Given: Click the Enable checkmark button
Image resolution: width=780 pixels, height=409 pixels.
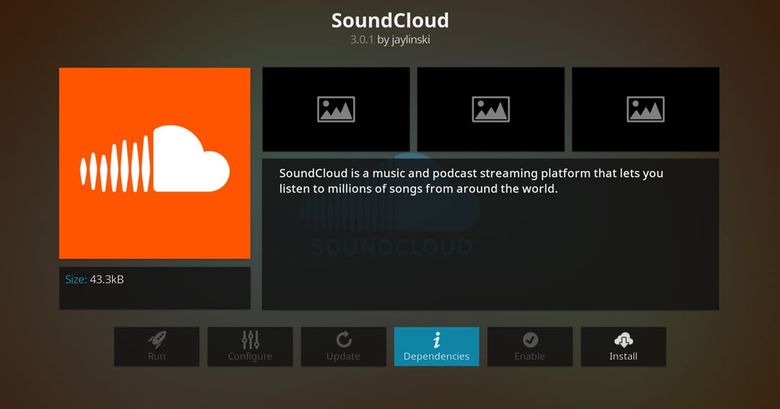Looking at the screenshot, I should click(x=530, y=347).
